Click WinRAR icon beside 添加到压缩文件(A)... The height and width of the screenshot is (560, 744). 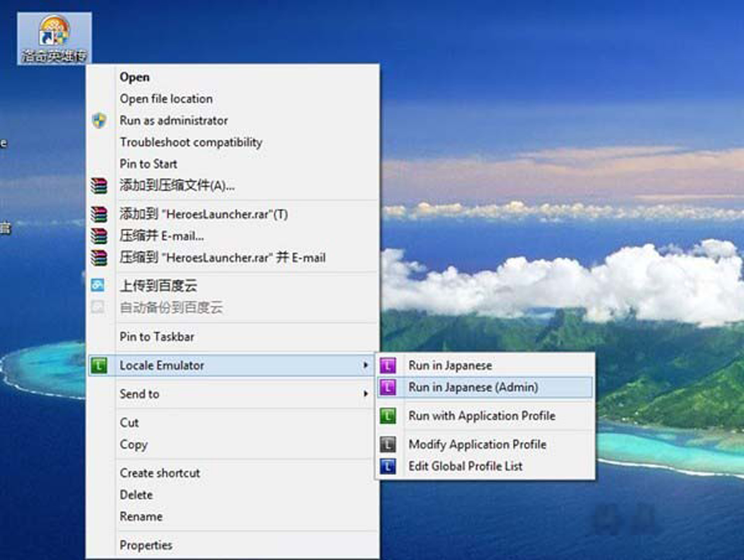(99, 186)
